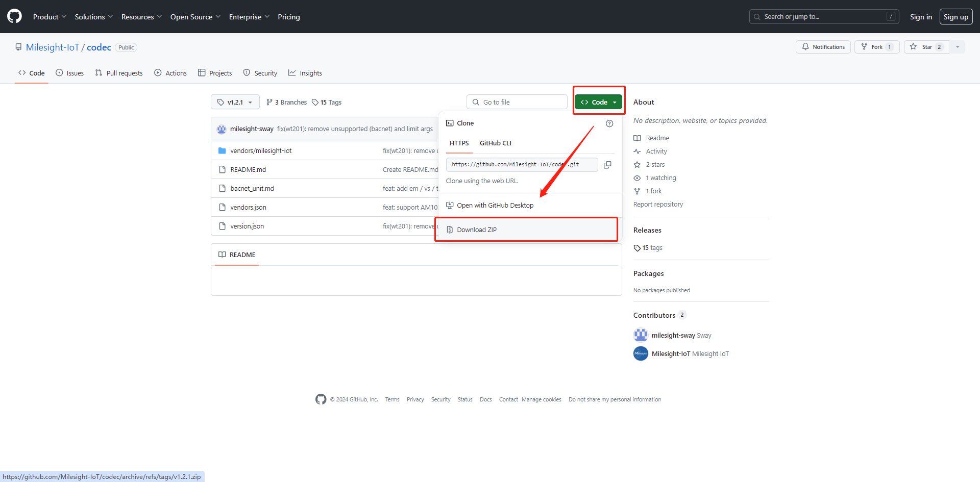Open the clone help question-mark icon
The image size is (980, 482).
click(x=609, y=123)
